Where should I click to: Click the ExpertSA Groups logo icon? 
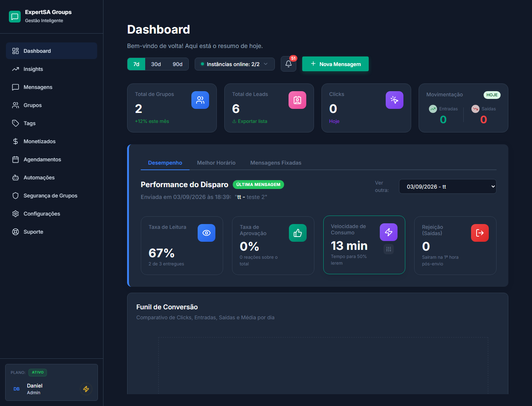click(15, 16)
